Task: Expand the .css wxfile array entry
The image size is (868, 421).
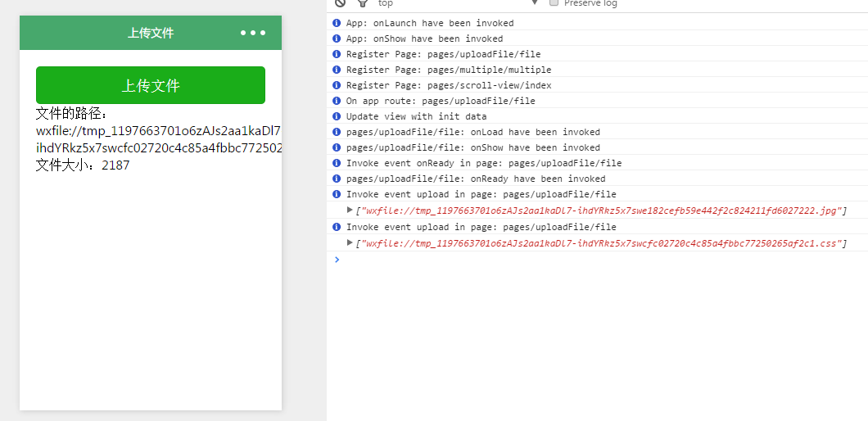Action: point(350,242)
